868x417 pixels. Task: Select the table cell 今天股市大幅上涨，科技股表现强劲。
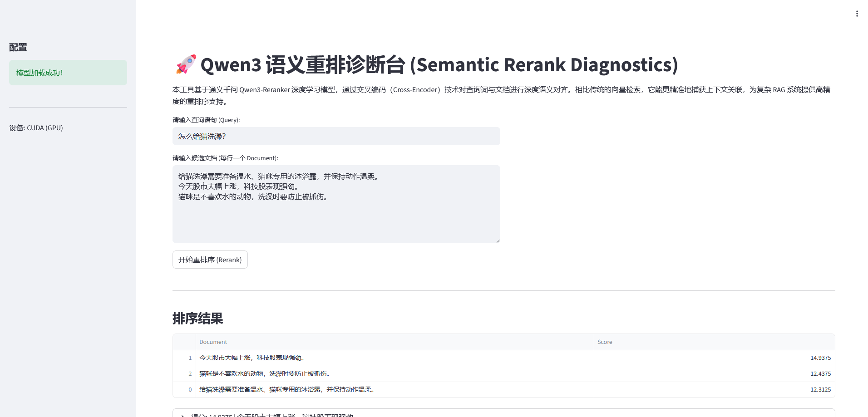(x=395, y=358)
